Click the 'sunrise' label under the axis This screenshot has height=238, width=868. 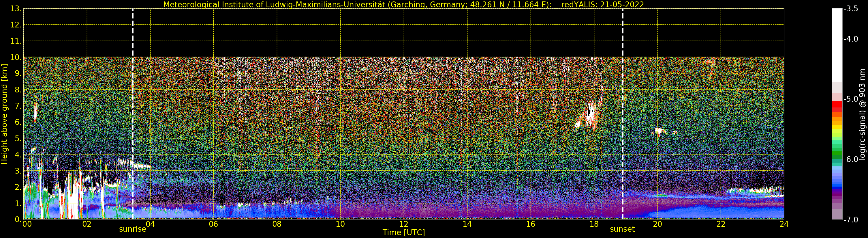coord(132,229)
